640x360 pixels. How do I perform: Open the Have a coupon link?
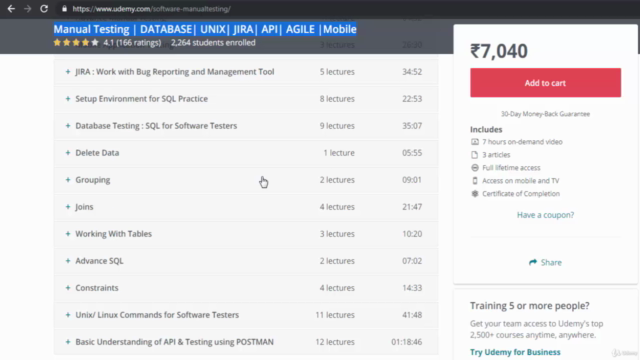point(545,215)
